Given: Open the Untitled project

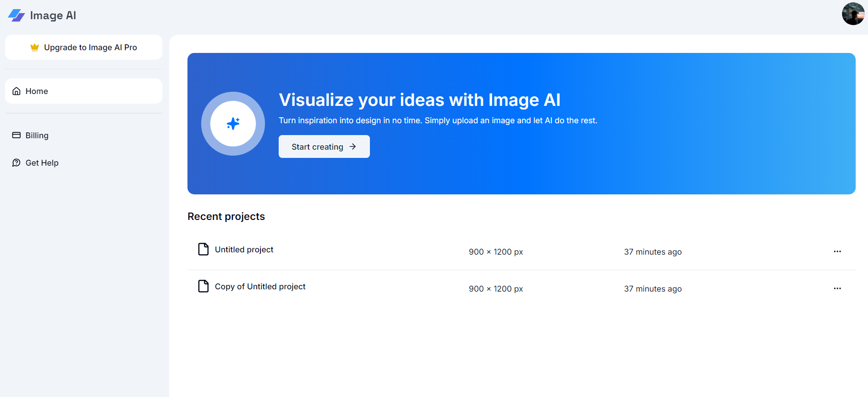Looking at the screenshot, I should (x=244, y=250).
